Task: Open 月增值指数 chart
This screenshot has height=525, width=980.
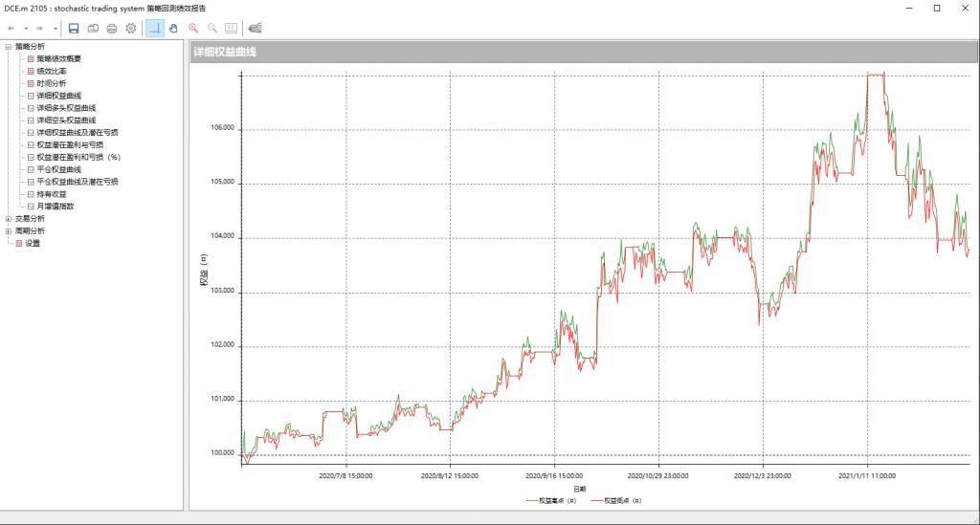Action: pos(55,207)
